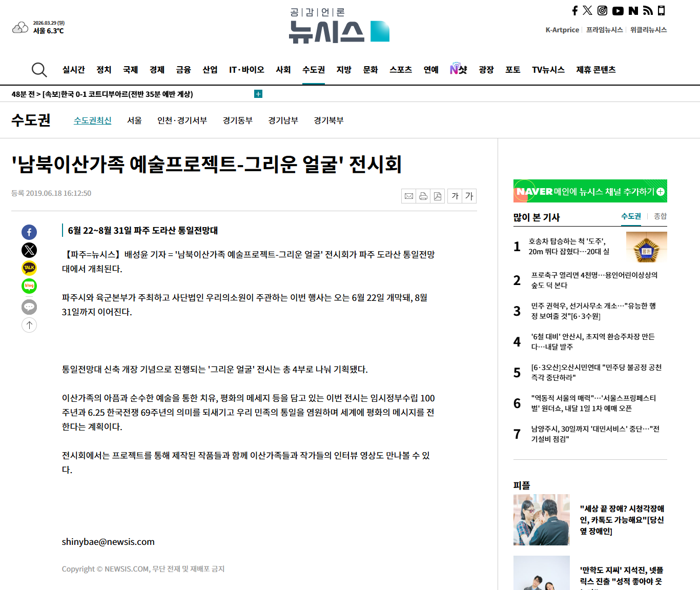Email this article envelope icon
This screenshot has width=700, height=590.
coord(409,196)
